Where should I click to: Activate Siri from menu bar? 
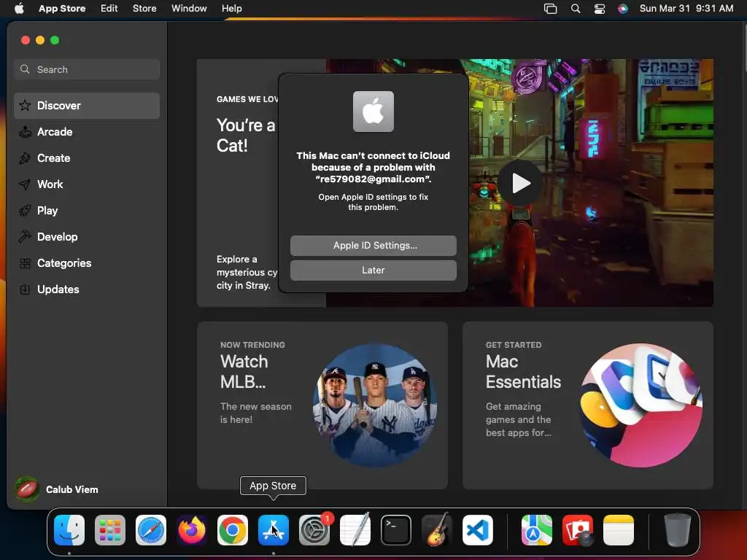tap(623, 9)
